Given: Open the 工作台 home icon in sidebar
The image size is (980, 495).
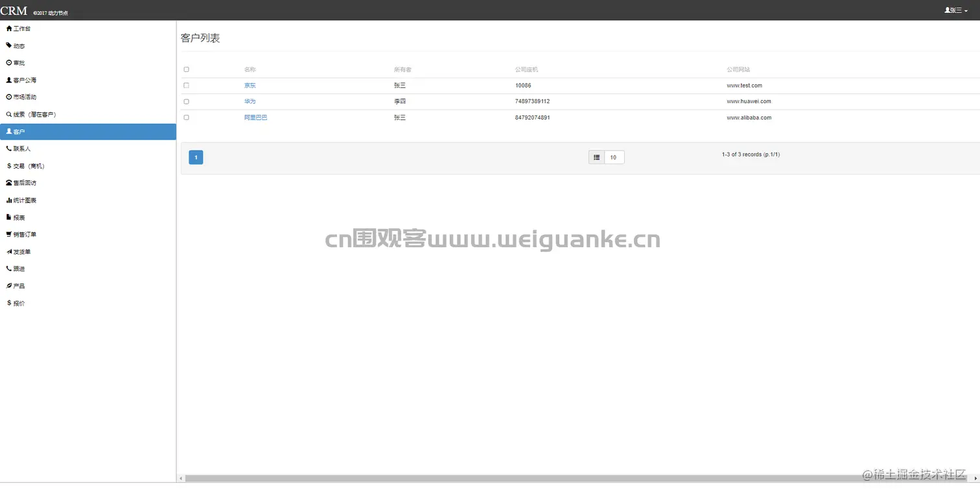Looking at the screenshot, I should [18, 29].
